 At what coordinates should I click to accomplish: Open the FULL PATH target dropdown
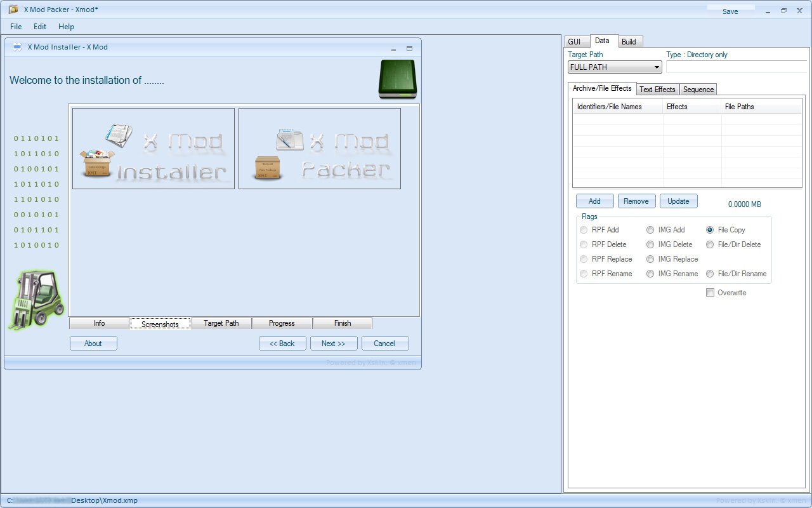coord(614,67)
